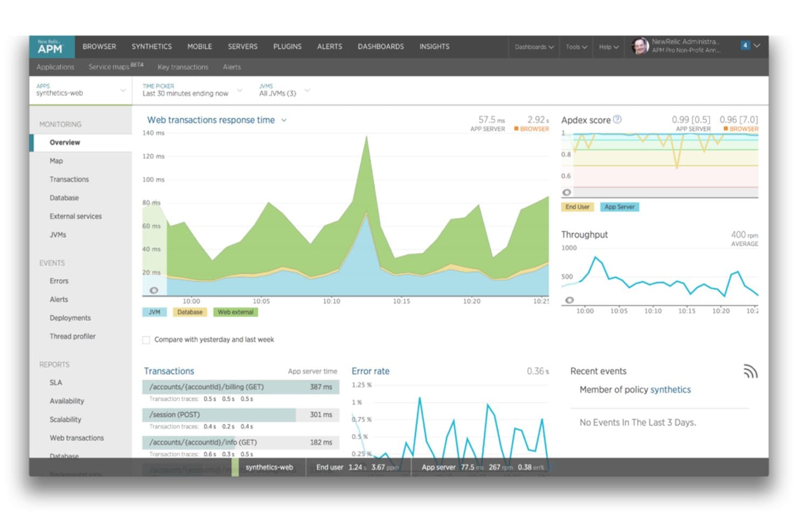Open the user avatar profile picture
The image size is (798, 532).
coord(640,46)
